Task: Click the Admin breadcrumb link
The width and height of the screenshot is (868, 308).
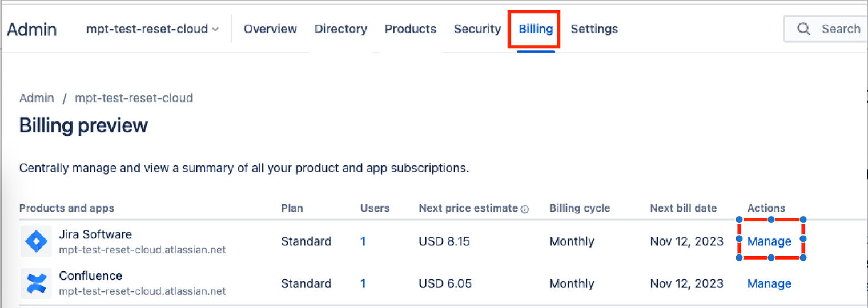Action: tap(37, 98)
